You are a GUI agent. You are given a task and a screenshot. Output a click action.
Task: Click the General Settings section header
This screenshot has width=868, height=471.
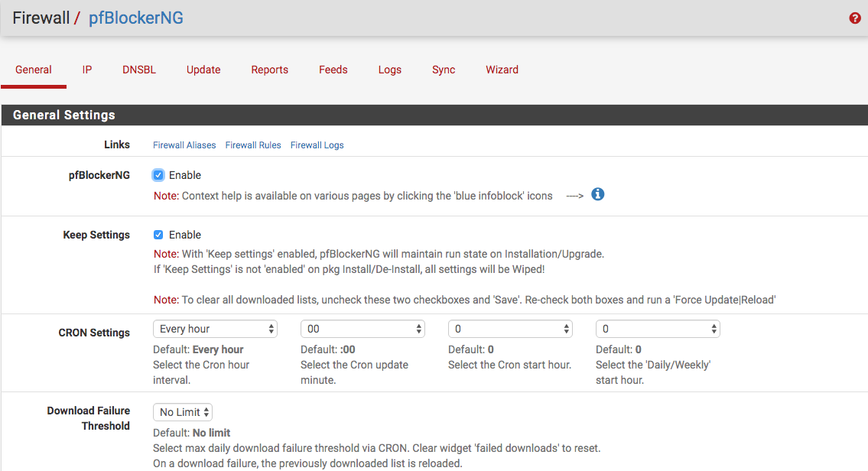[x=434, y=115]
